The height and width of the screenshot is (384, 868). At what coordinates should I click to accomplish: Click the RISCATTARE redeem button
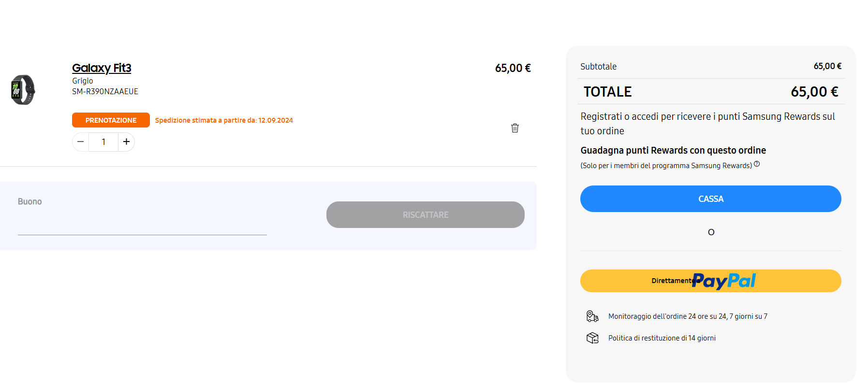point(426,214)
